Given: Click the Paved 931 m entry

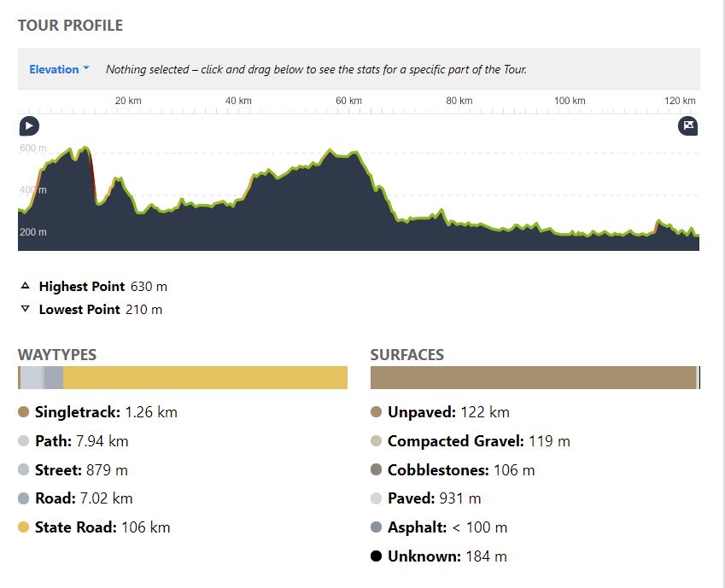Looking at the screenshot, I should click(x=434, y=498).
